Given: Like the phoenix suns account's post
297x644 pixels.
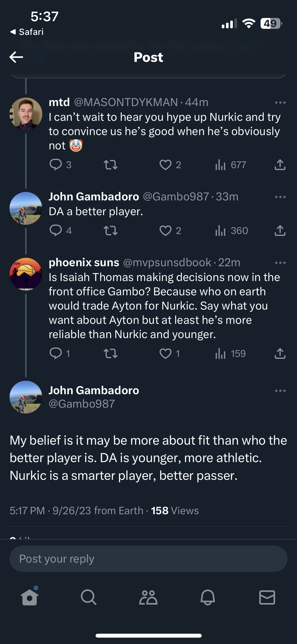Looking at the screenshot, I should point(166,353).
